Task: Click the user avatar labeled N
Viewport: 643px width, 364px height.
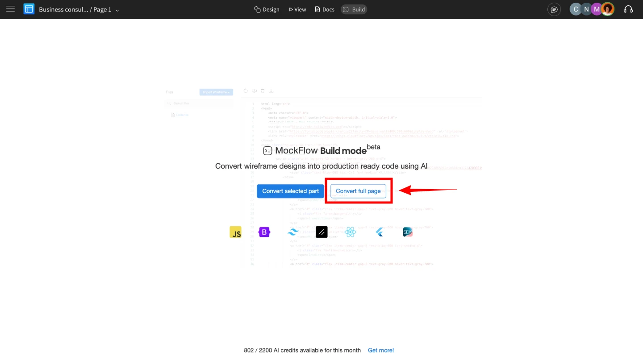Action: pos(586,9)
